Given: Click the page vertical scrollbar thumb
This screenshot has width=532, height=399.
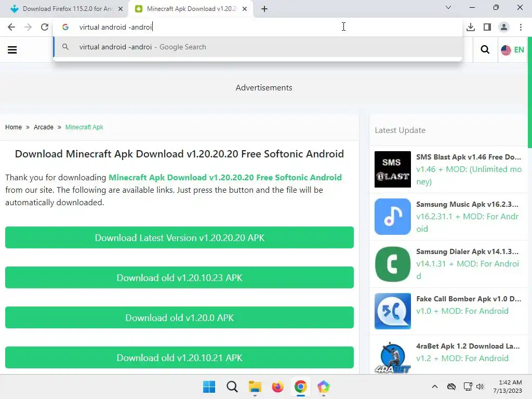Looking at the screenshot, I should (x=529, y=91).
